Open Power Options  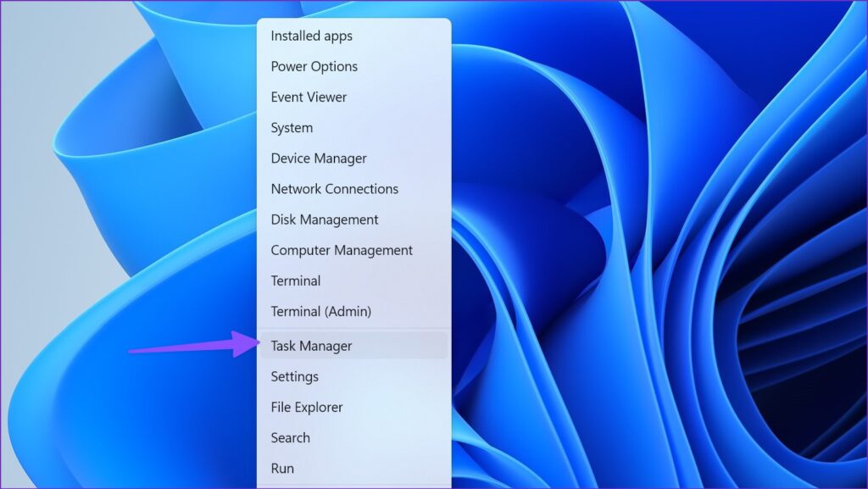313,66
